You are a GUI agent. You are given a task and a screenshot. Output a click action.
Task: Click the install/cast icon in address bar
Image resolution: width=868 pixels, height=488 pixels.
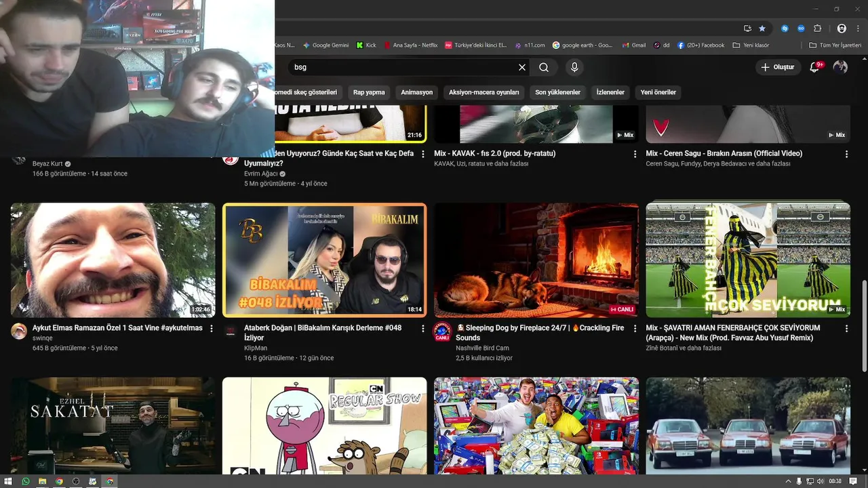coord(747,28)
